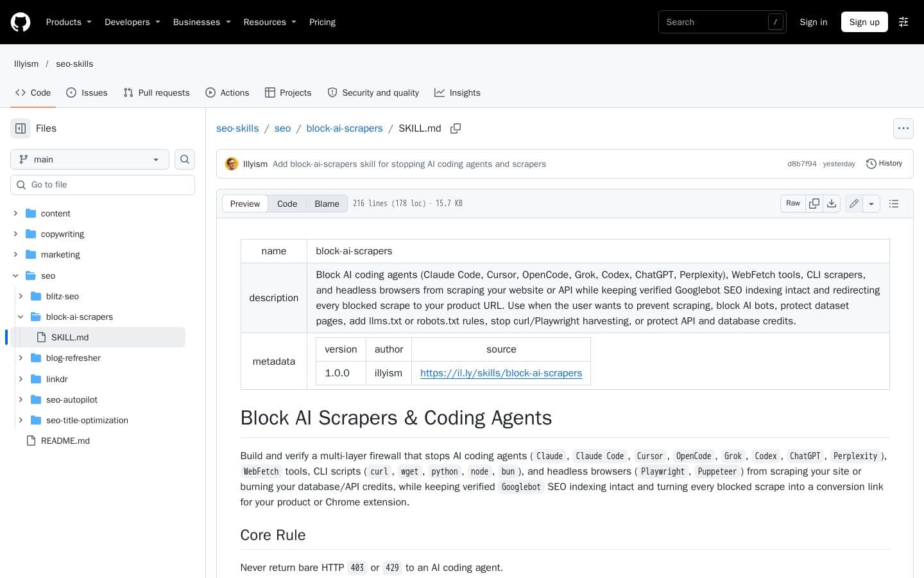This screenshot has width=924, height=578.
Task: Collapse the Files side panel
Action: (x=21, y=128)
